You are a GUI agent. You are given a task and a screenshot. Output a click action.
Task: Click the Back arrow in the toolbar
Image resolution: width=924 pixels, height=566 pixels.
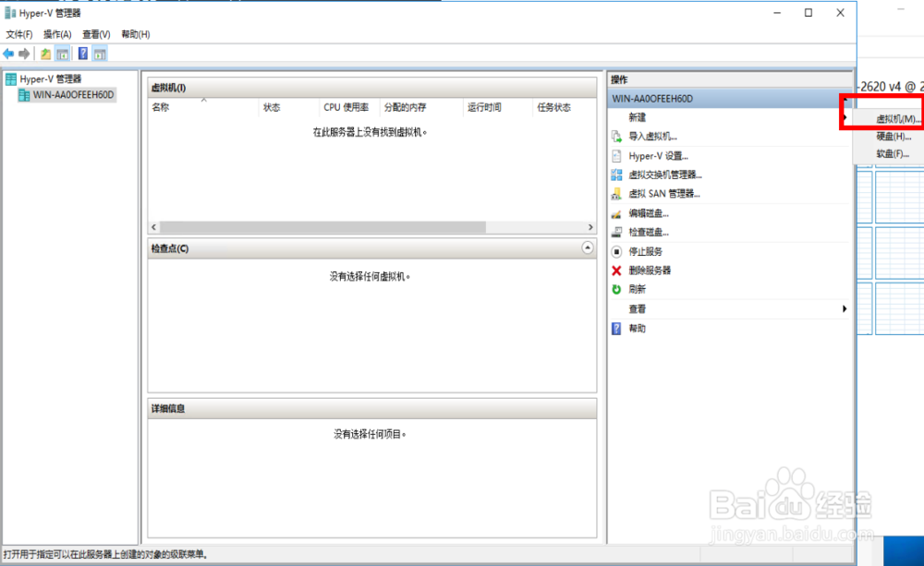[x=8, y=54]
